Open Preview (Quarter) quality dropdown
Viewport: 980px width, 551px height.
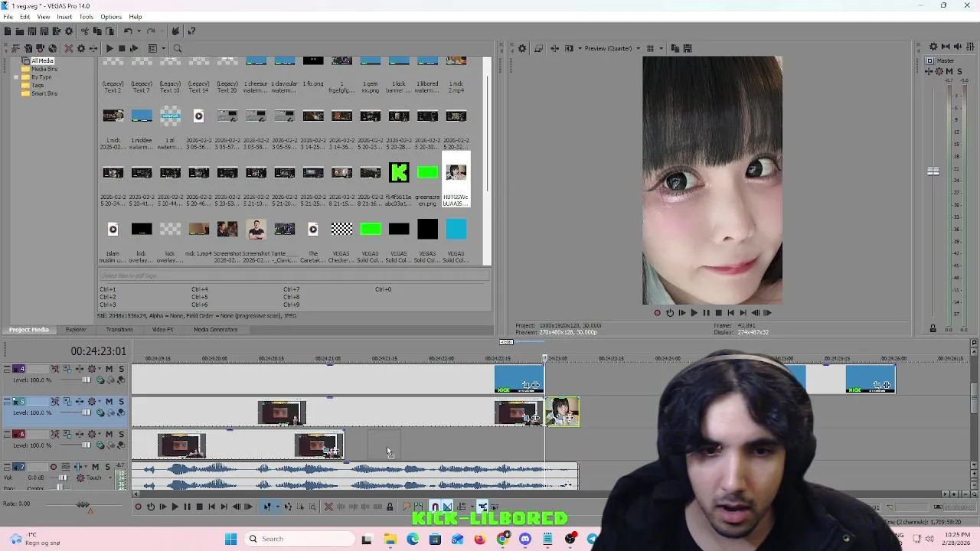[639, 48]
